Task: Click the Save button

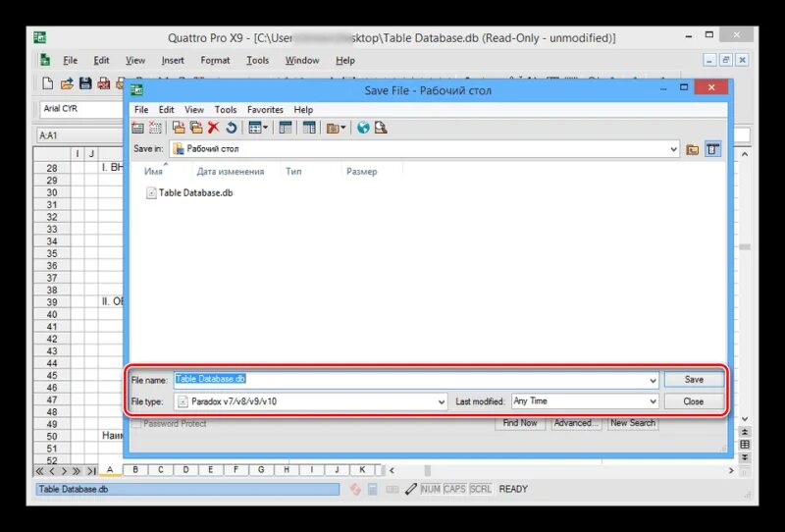Action: click(694, 380)
